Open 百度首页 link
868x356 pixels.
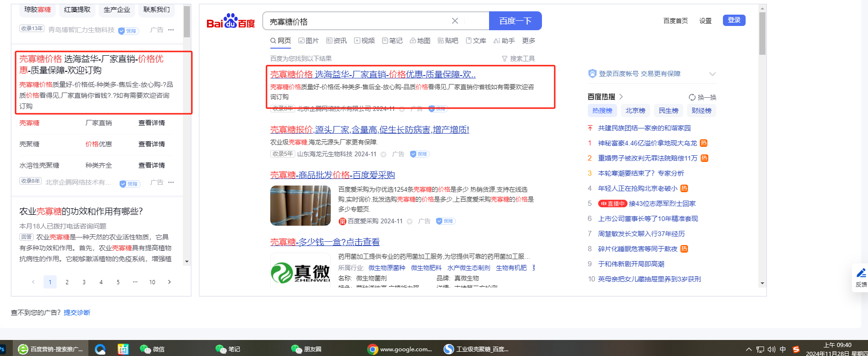[676, 21]
